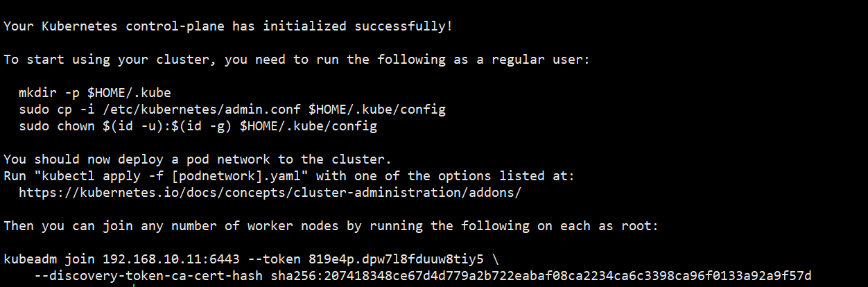The height and width of the screenshot is (287, 868).
Task: Open the kubernetes.io addons documentation URL
Action: coord(270,192)
